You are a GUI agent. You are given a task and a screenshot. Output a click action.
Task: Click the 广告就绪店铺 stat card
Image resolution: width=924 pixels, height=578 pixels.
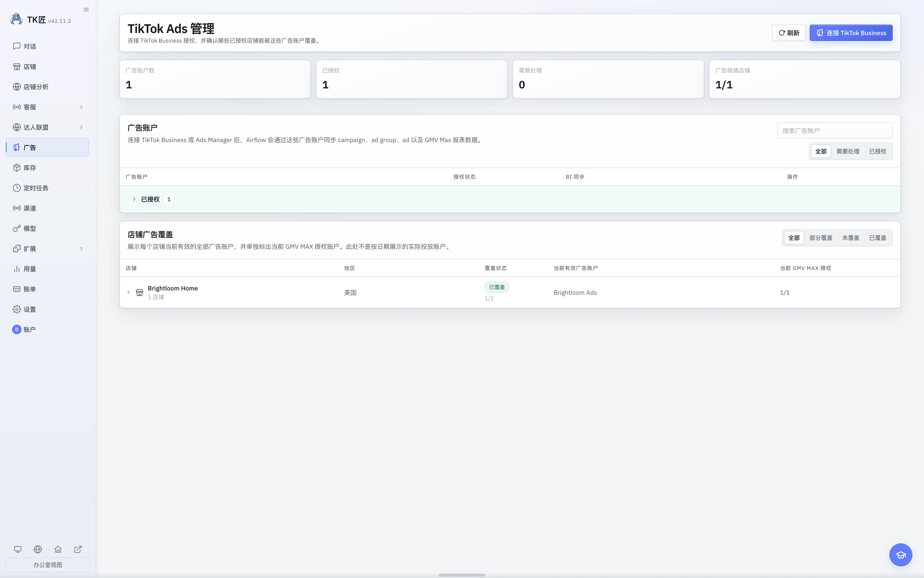tap(805, 79)
